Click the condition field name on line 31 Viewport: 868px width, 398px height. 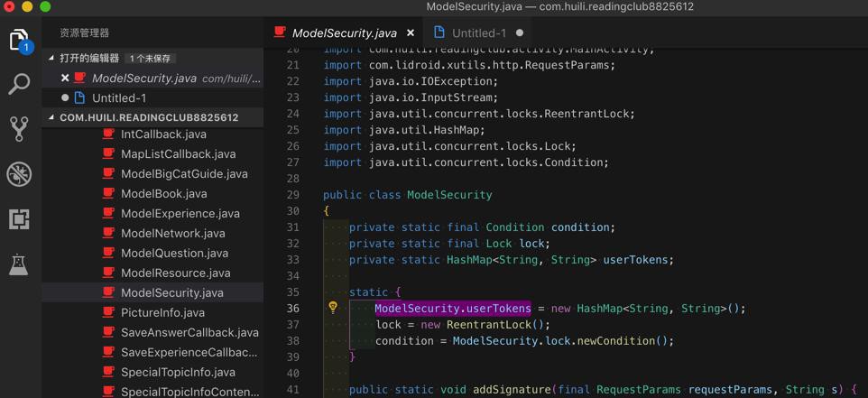pyautogui.click(x=580, y=227)
